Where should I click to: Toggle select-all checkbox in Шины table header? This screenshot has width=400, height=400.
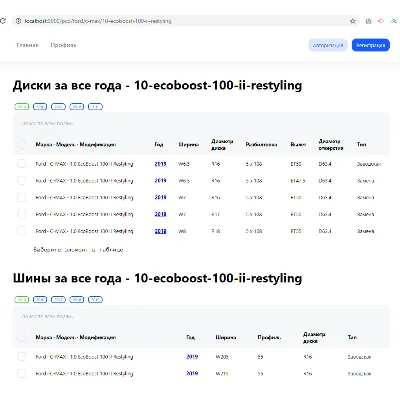click(21, 337)
